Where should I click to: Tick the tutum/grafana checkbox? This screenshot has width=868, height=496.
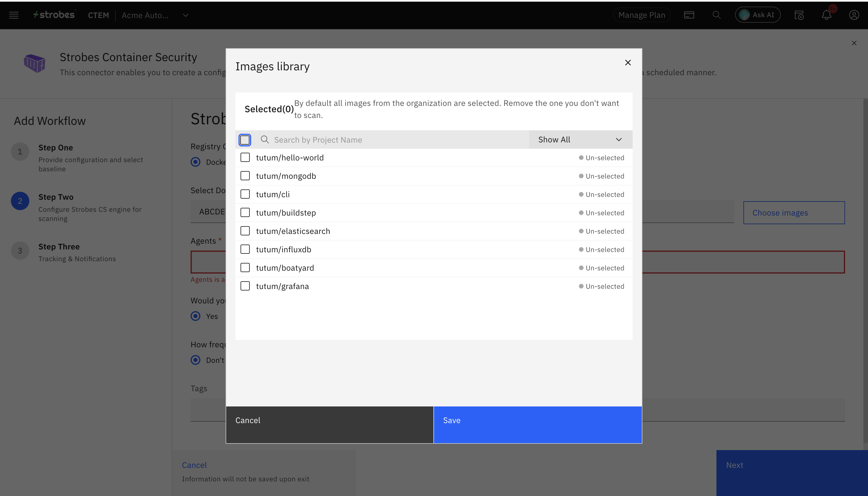(245, 286)
